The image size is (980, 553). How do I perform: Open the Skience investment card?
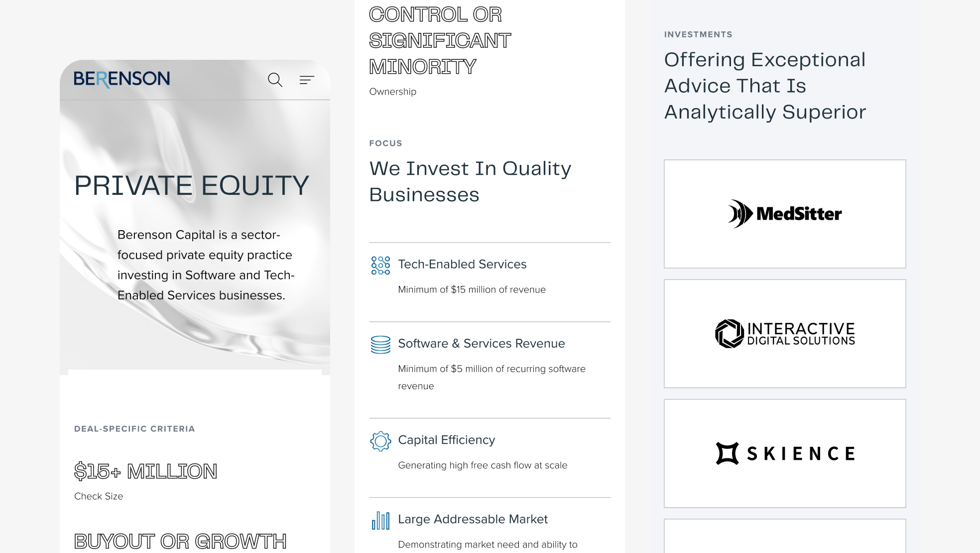pyautogui.click(x=784, y=453)
